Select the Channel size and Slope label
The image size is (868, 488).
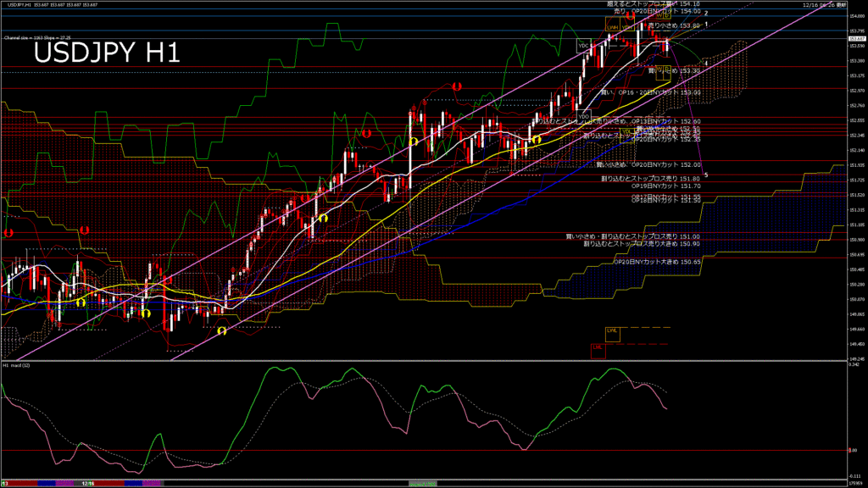[36, 38]
